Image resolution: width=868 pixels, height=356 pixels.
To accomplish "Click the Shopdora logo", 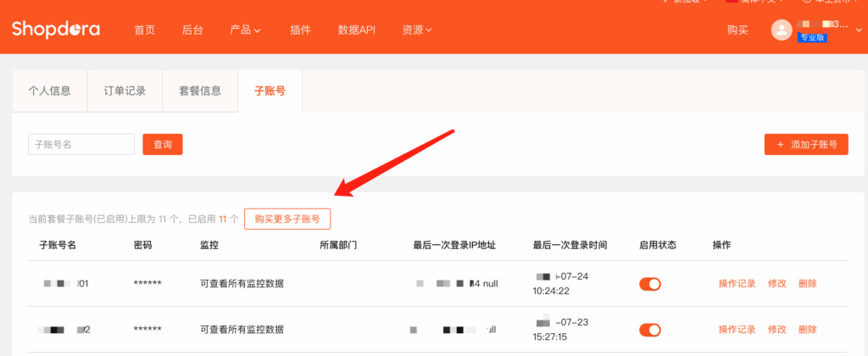I will click(55, 30).
